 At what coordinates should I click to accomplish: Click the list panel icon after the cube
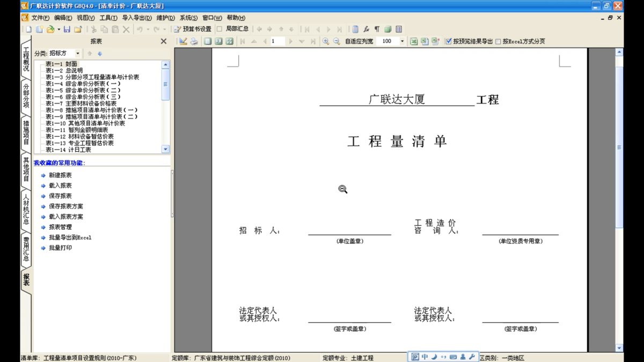point(399,29)
